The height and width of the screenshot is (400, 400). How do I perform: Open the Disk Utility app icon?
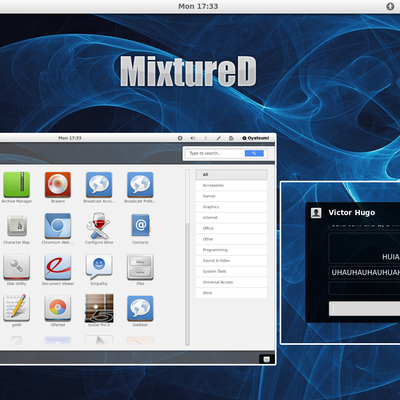click(16, 267)
